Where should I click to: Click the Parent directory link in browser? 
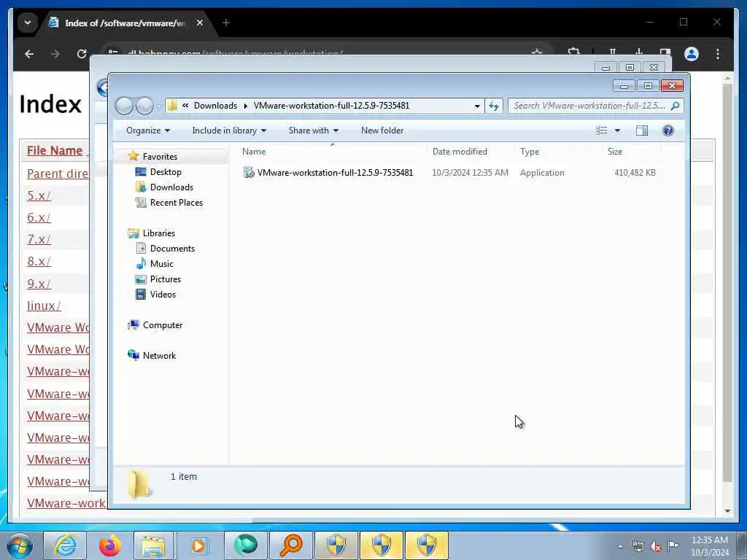(58, 174)
